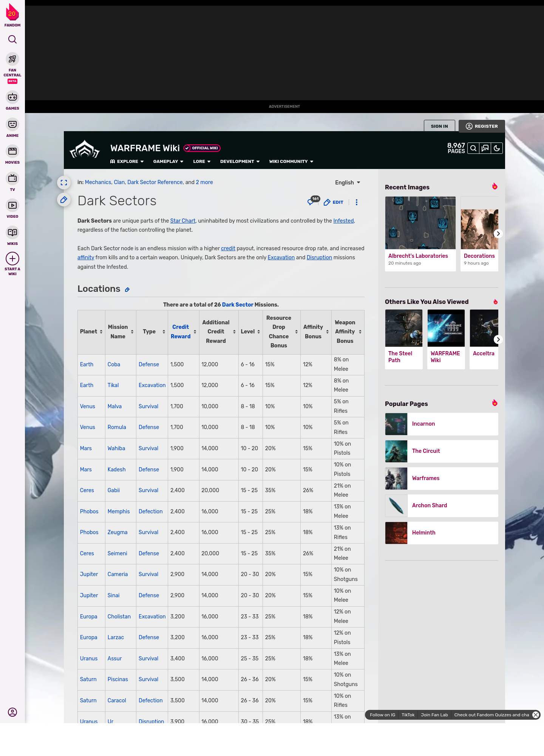
Task: Click Join Fan Lab in banner
Action: click(434, 715)
